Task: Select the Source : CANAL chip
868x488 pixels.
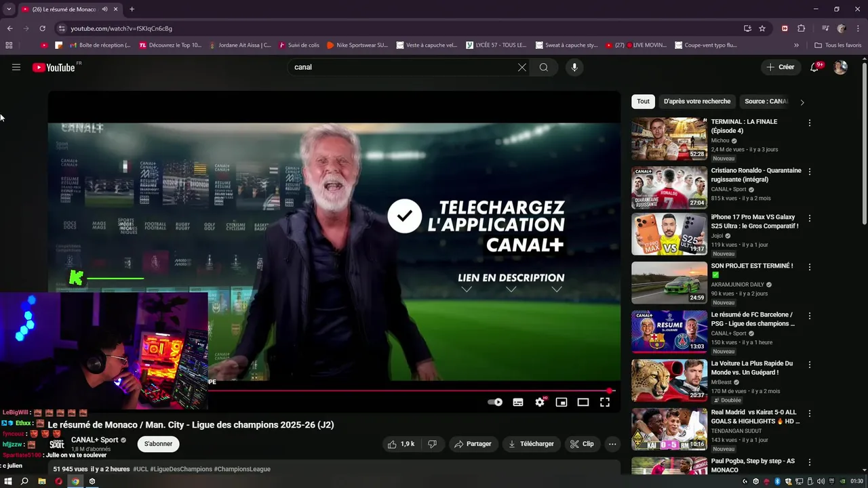Action: pyautogui.click(x=766, y=102)
